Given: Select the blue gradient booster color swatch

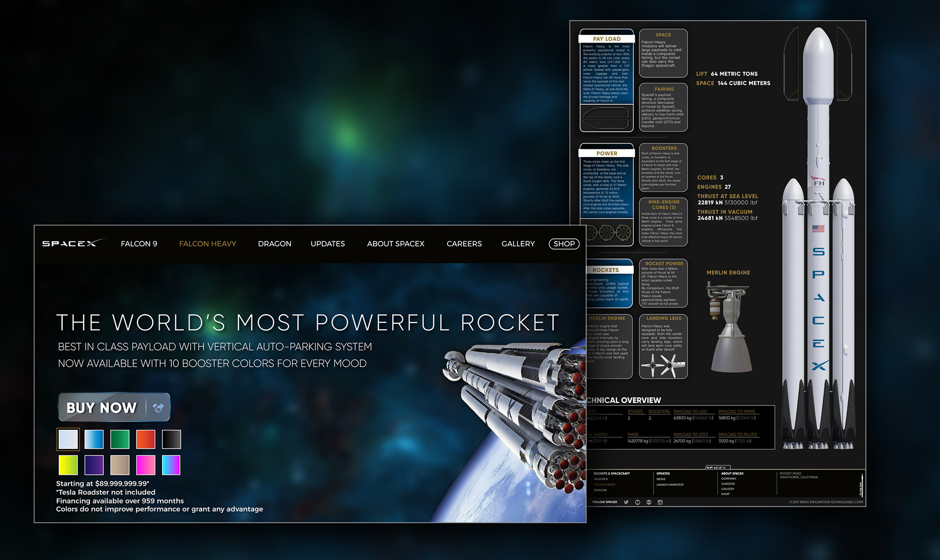Looking at the screenshot, I should click(x=94, y=439).
